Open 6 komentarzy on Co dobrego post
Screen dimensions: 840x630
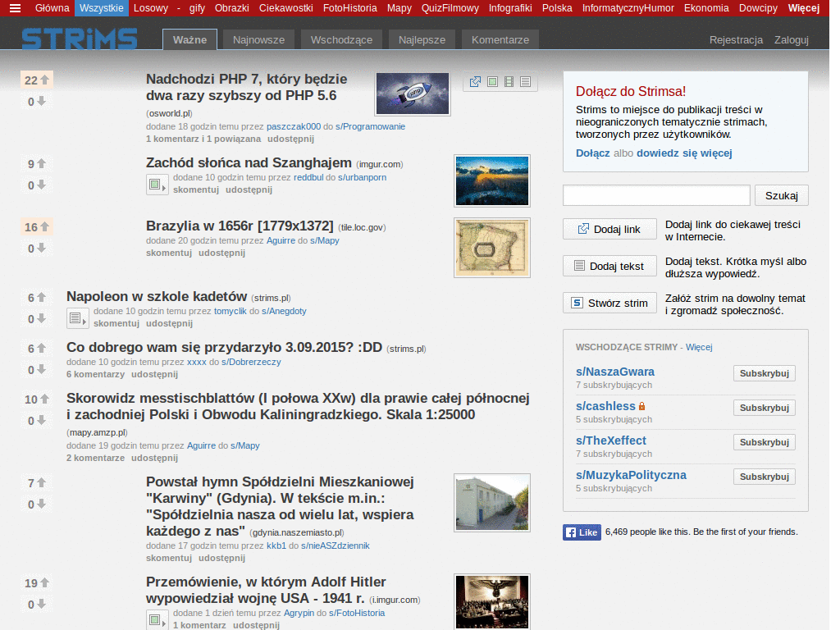tap(95, 374)
